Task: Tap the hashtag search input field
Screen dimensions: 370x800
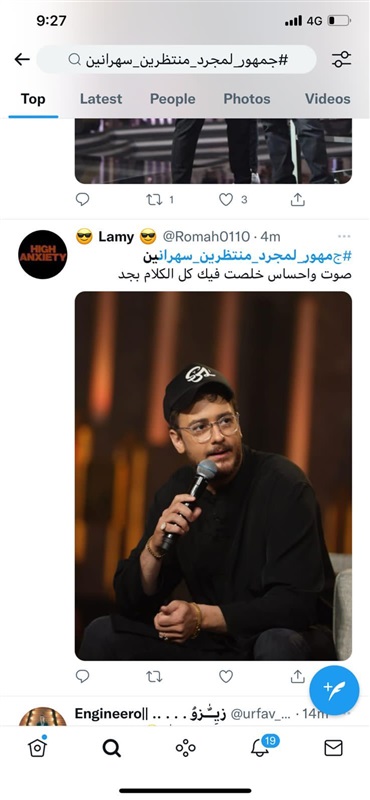Action: click(177, 60)
